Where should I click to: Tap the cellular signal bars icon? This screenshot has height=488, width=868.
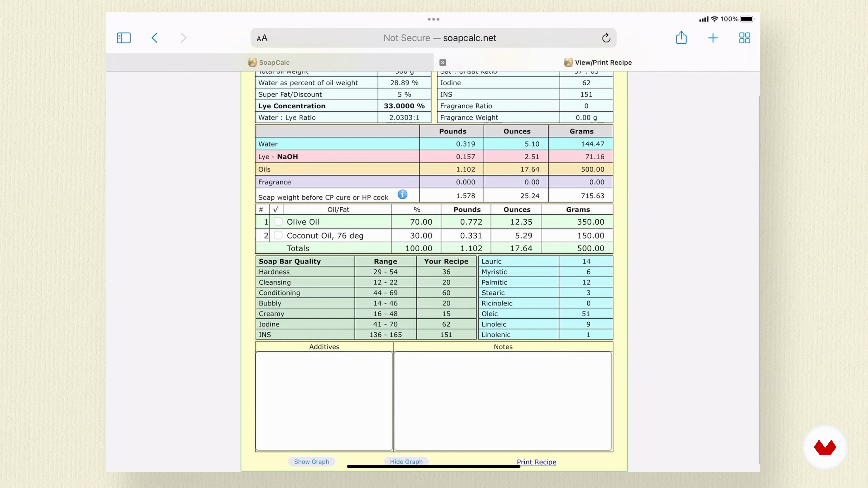click(x=704, y=19)
